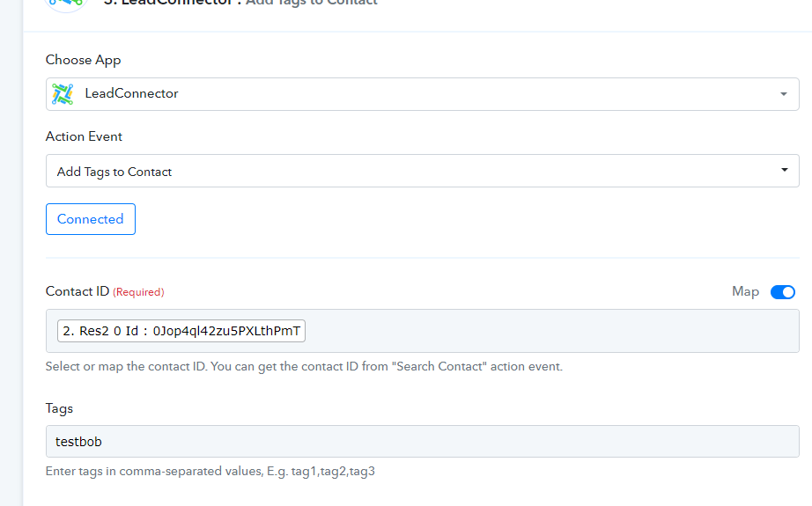Click LeadConnector text in app selector
812x506 pixels.
click(131, 93)
